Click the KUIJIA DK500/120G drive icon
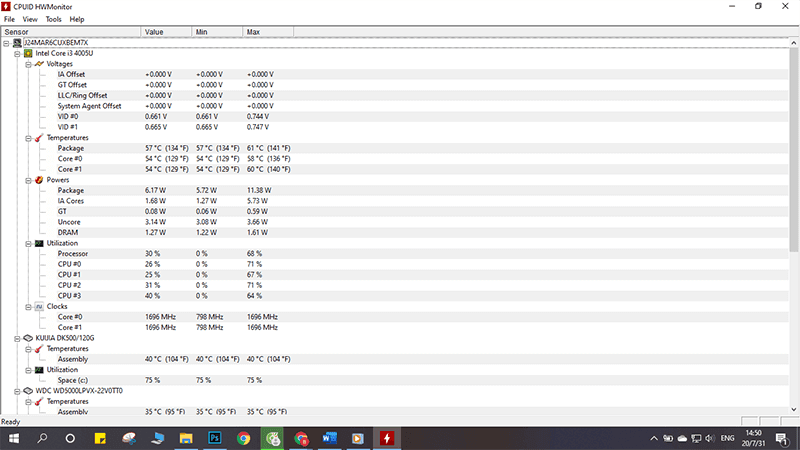 (x=28, y=338)
